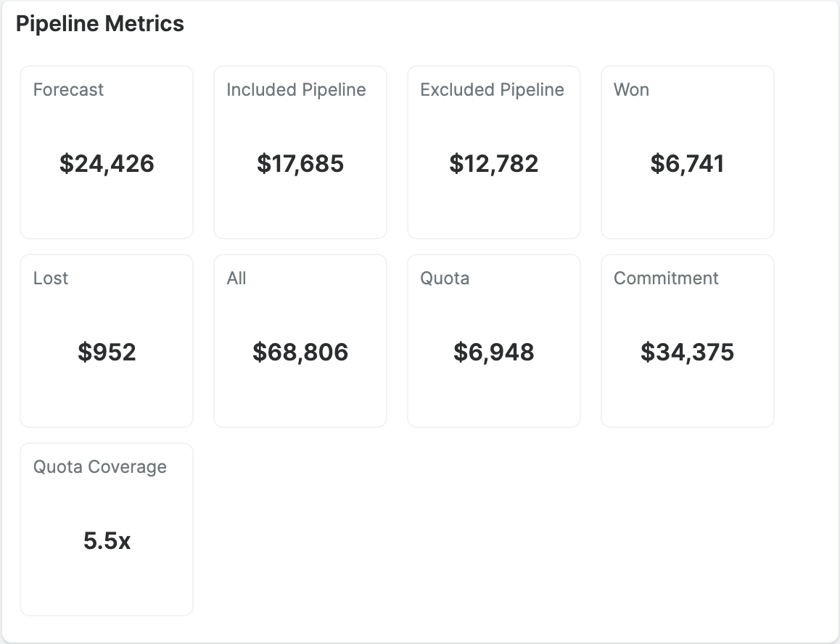This screenshot has height=644, width=840.
Task: Click the All pipeline card
Action: pos(300,340)
